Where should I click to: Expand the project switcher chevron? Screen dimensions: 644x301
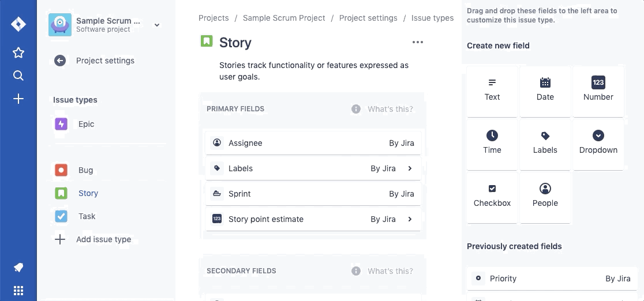pyautogui.click(x=156, y=25)
